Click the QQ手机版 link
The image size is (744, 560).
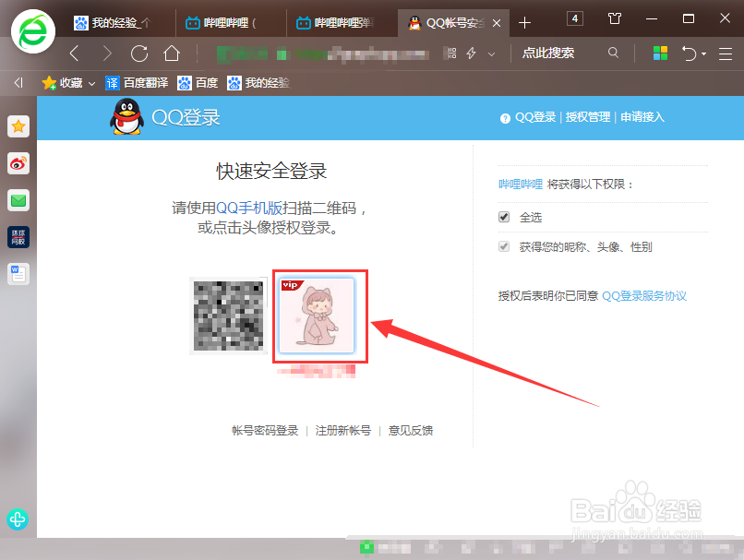(x=249, y=209)
